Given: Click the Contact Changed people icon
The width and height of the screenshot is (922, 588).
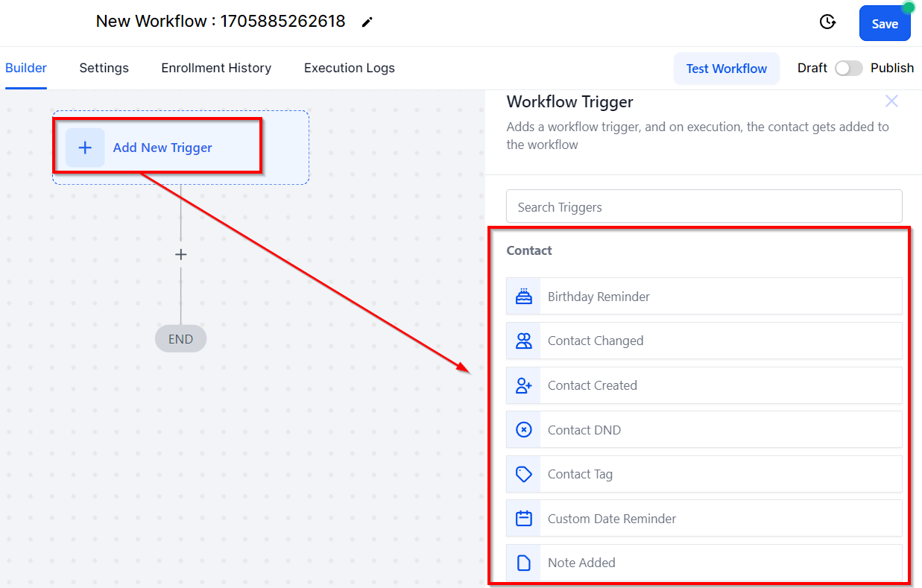Looking at the screenshot, I should (524, 341).
